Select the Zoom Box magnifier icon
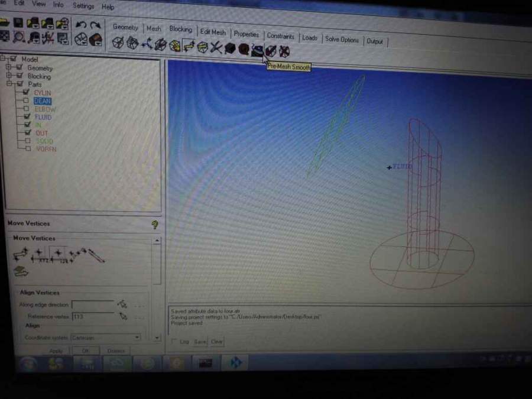 [19, 37]
